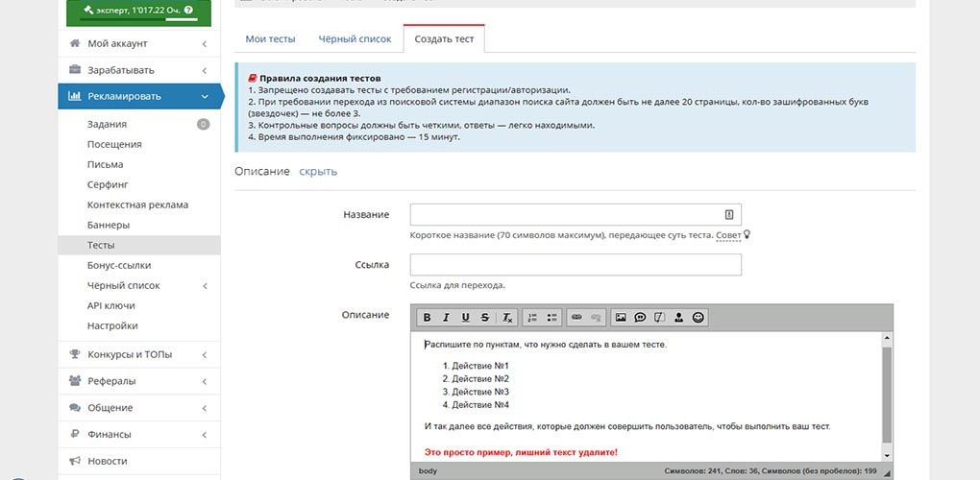The height and width of the screenshot is (480, 980).
Task: Toggle bold formatting in description editor
Action: 427,318
